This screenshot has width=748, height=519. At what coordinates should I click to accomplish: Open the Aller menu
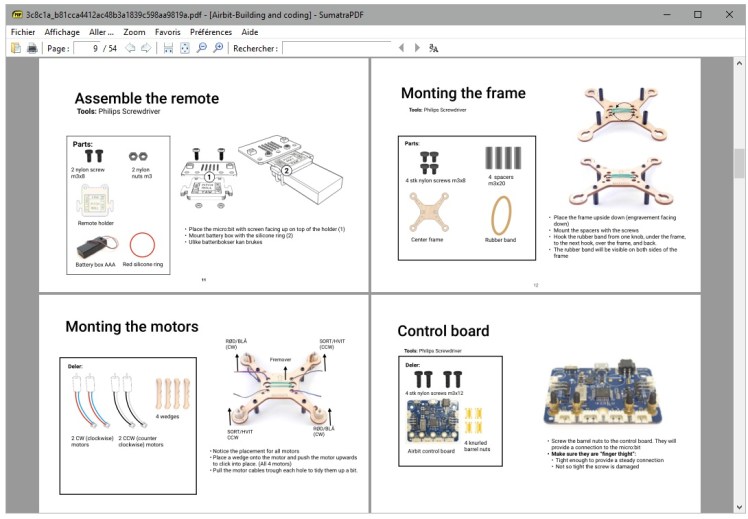[x=101, y=32]
